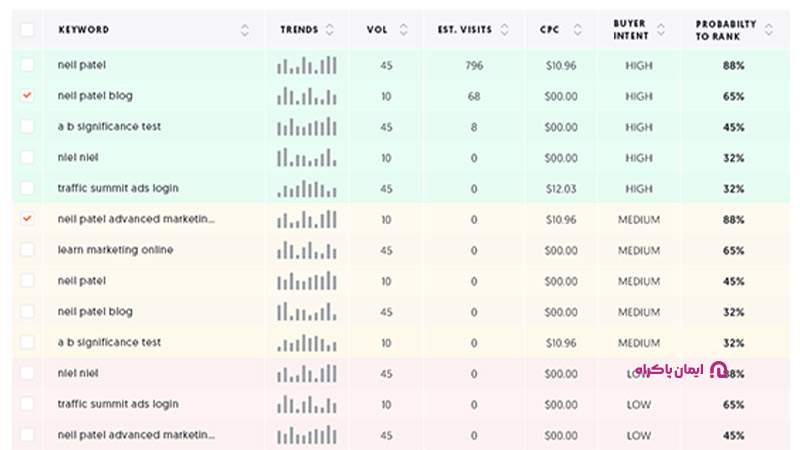Image resolution: width=800 pixels, height=450 pixels.
Task: Click the LOW intent 'neil patel advanced marketin...' keyword
Action: click(136, 435)
